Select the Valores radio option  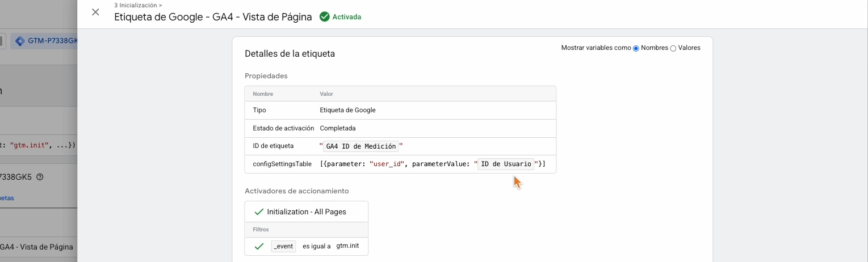click(673, 48)
